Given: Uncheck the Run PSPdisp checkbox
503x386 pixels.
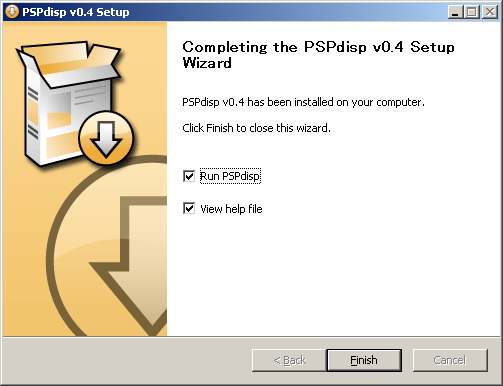Looking at the screenshot, I should pos(189,176).
